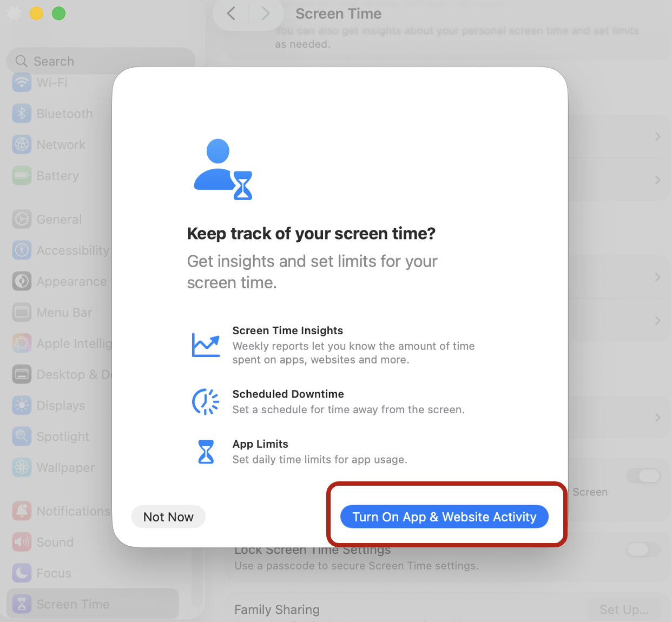Toggle the switch above Lock Screen Time Settings

(643, 476)
